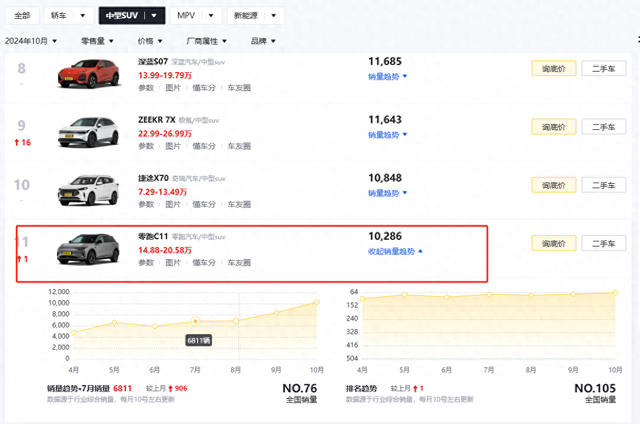Open the 价格 filter dropdown

click(150, 41)
